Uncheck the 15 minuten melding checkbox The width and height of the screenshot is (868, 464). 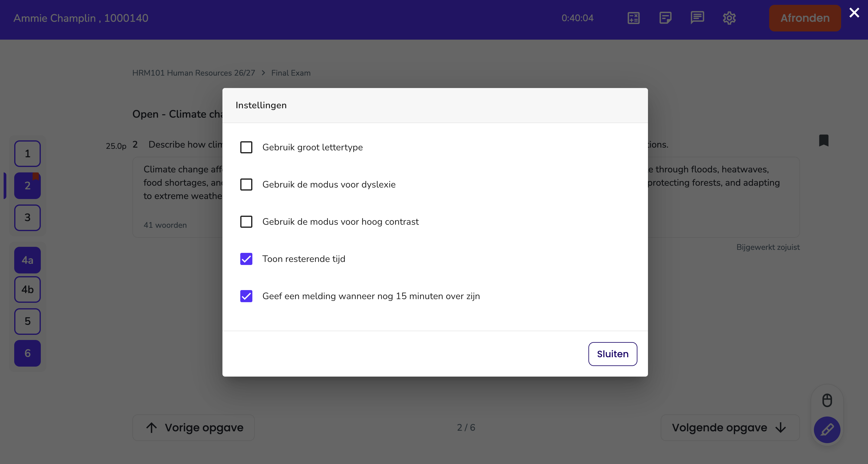coord(246,296)
